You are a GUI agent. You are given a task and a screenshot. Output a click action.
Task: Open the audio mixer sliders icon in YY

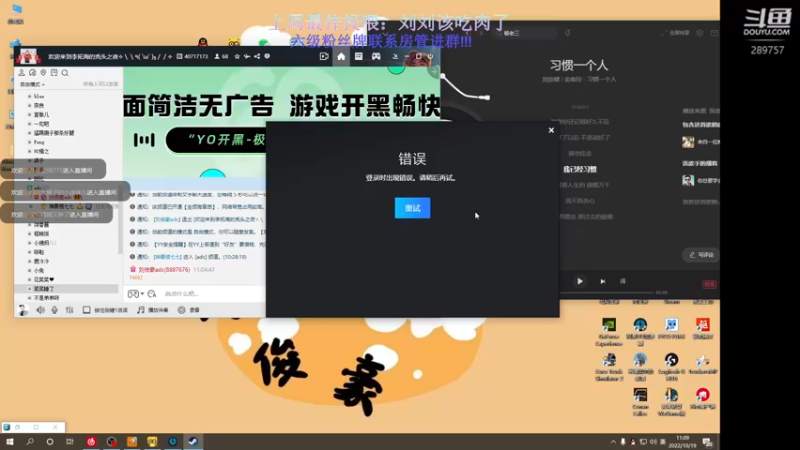tap(69, 310)
